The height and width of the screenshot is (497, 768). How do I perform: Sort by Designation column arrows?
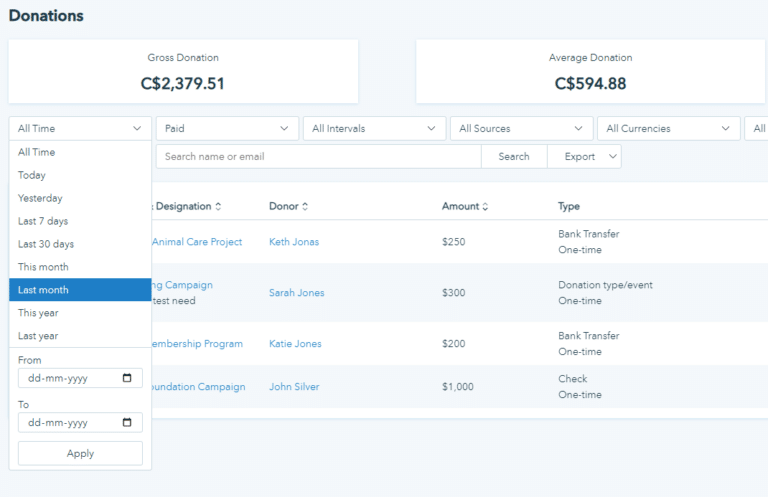(218, 207)
